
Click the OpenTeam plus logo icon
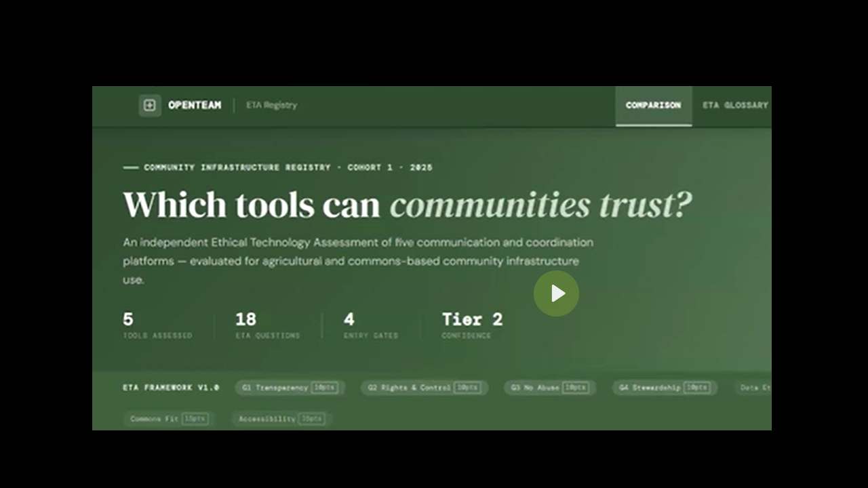pyautogui.click(x=150, y=105)
